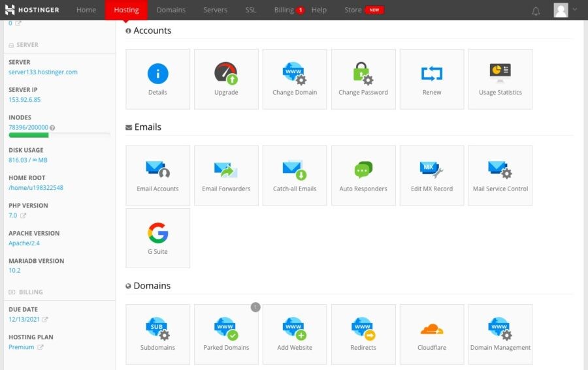Click the due date 12/13/2021 link
Viewport: 588px width, 370px height.
click(x=24, y=320)
